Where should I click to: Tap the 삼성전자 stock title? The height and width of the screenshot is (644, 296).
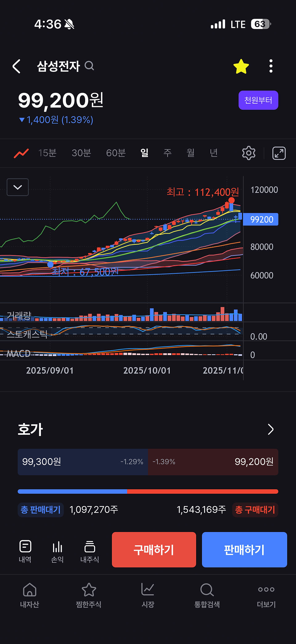point(59,66)
